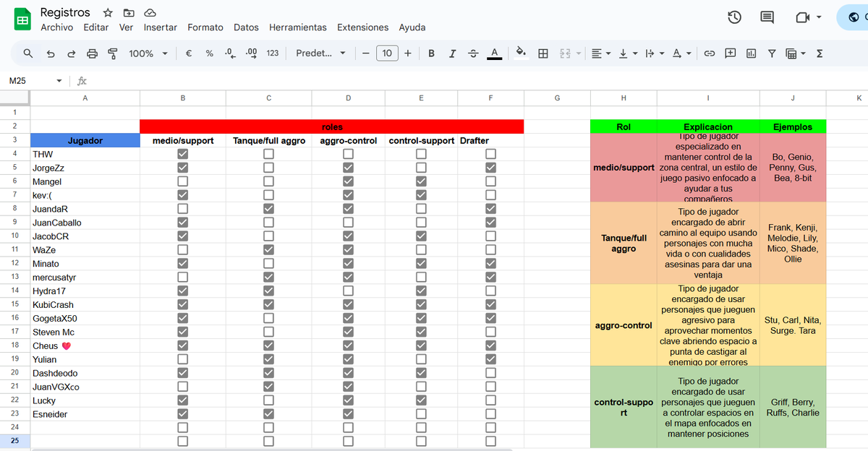The image size is (868, 451).
Task: Toggle italic formatting
Action: [452, 53]
